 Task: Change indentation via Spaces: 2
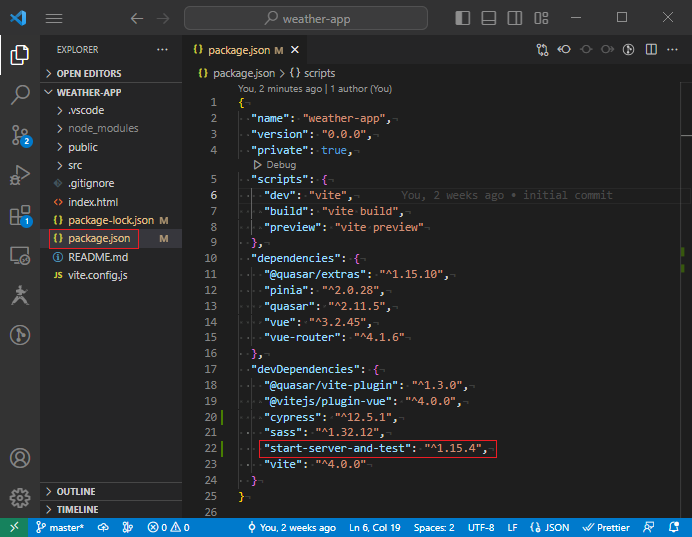click(434, 527)
